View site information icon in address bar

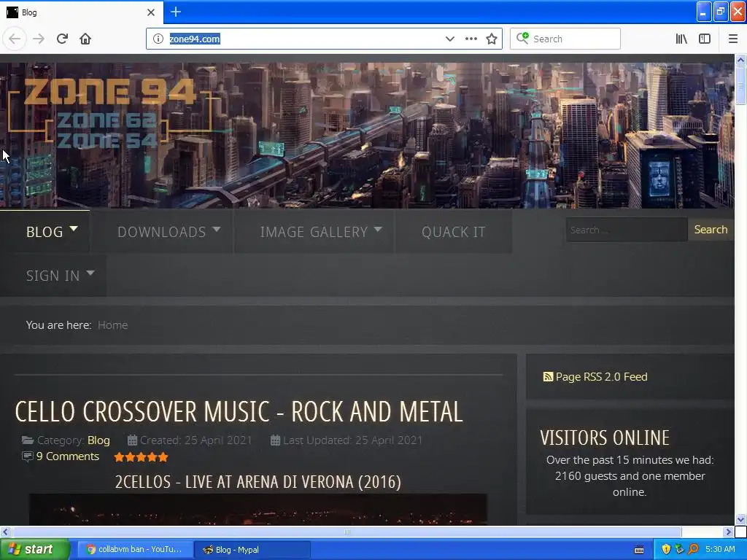[158, 39]
